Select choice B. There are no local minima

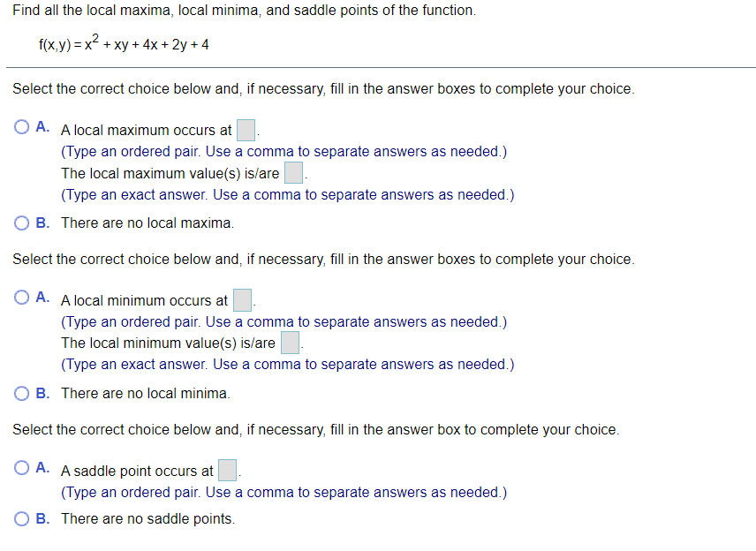tap(20, 393)
